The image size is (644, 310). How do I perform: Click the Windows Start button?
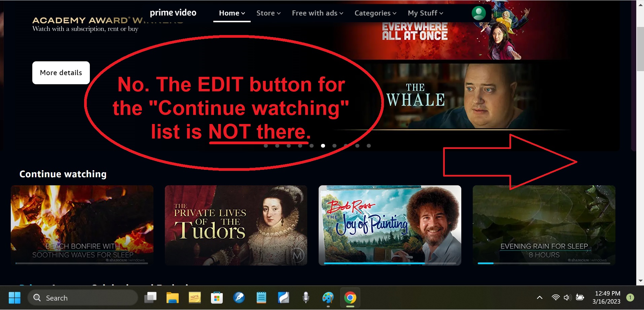click(x=14, y=298)
